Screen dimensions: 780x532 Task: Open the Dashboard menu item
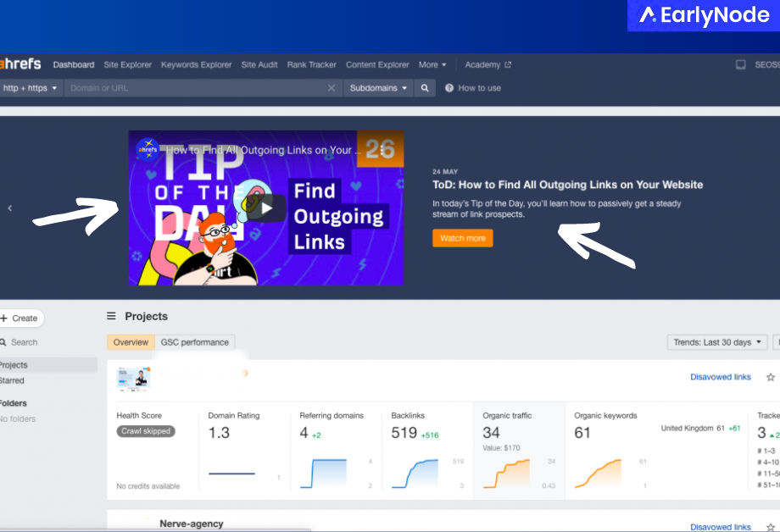[74, 64]
